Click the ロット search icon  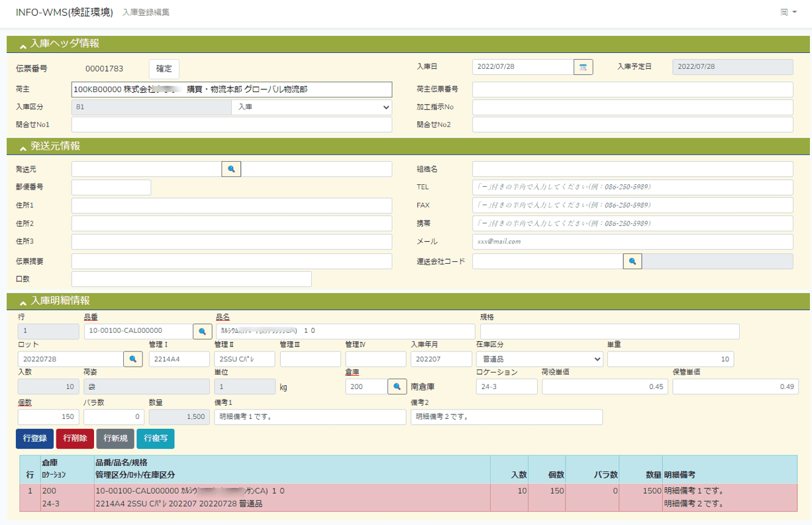coord(133,359)
